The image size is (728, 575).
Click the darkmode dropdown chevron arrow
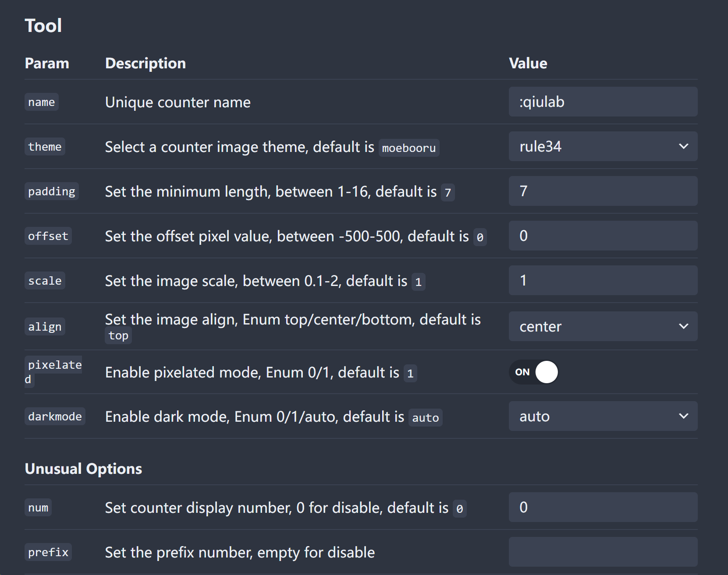coord(683,416)
